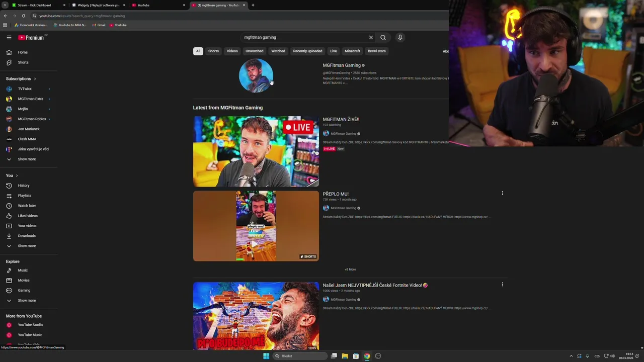Image resolution: width=644 pixels, height=362 pixels.
Task: Open Microsoft Store from the taskbar
Action: coord(356,356)
